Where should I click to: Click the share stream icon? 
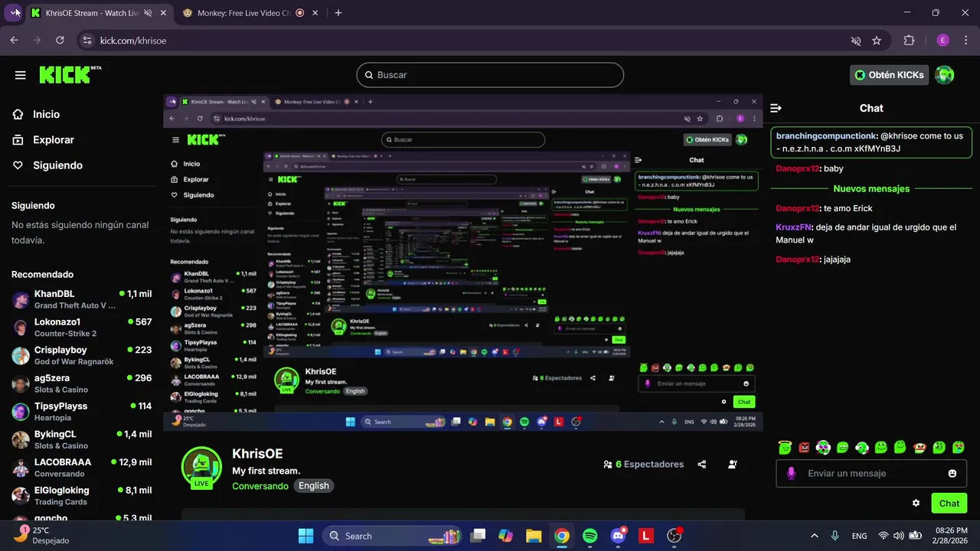click(x=702, y=464)
